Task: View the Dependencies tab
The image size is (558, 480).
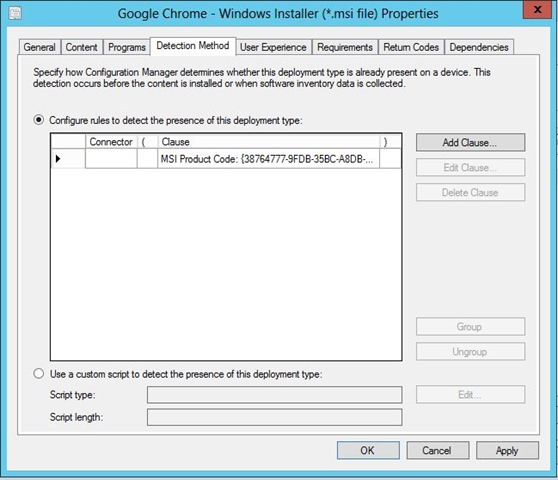Action: coord(479,47)
